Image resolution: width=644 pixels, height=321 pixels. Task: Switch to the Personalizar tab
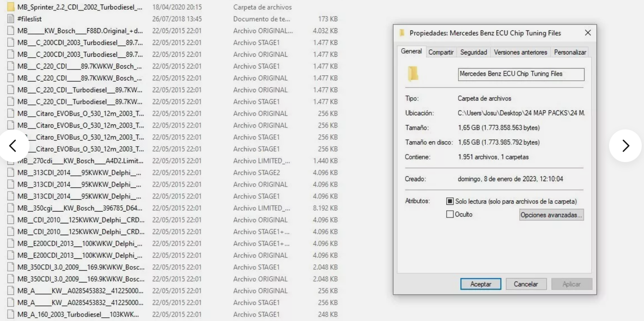(x=570, y=51)
